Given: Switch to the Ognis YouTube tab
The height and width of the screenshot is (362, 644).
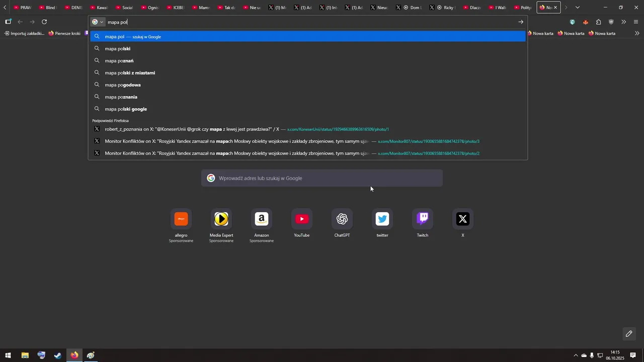Looking at the screenshot, I should tap(150, 8).
